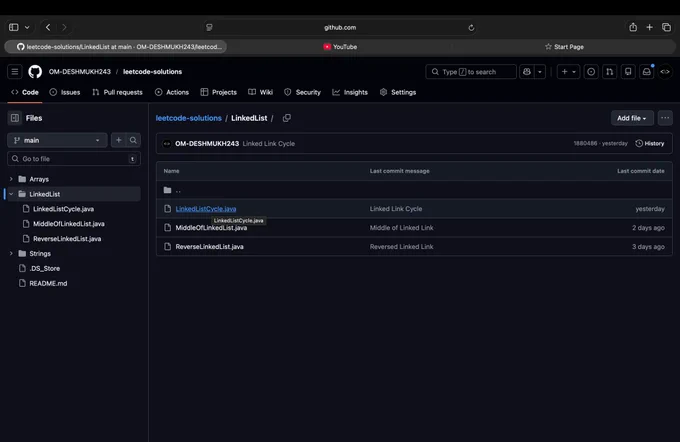Open commit History button
Viewport: 680px width, 442px height.
650,144
